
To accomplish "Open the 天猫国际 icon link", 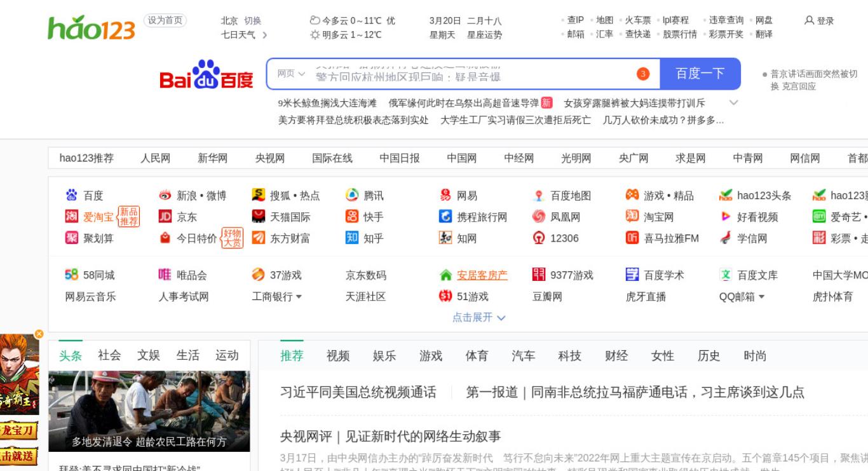I will pyautogui.click(x=259, y=217).
